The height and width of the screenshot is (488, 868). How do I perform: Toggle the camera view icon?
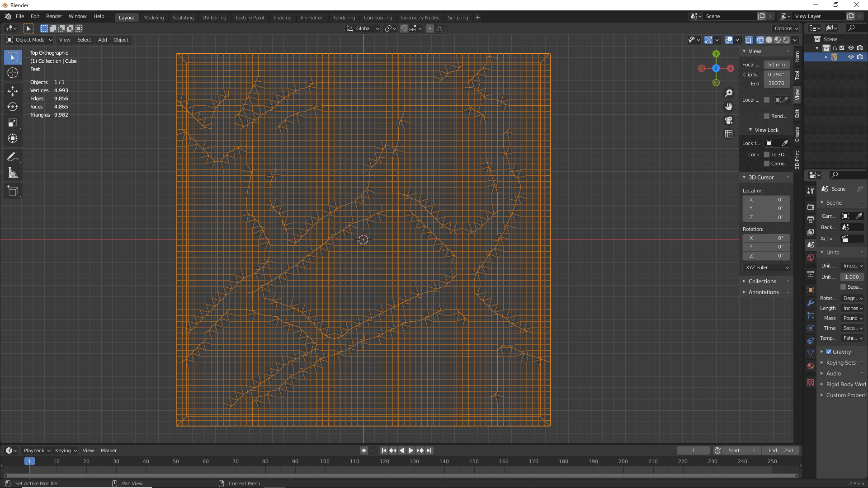click(729, 120)
